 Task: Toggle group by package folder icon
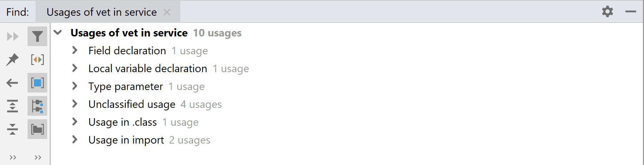[x=37, y=129]
